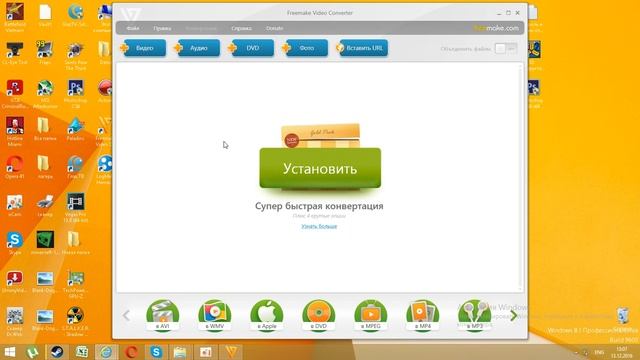Choose the в AVI output format
Image resolution: width=640 pixels, height=360 pixels.
pyautogui.click(x=162, y=316)
